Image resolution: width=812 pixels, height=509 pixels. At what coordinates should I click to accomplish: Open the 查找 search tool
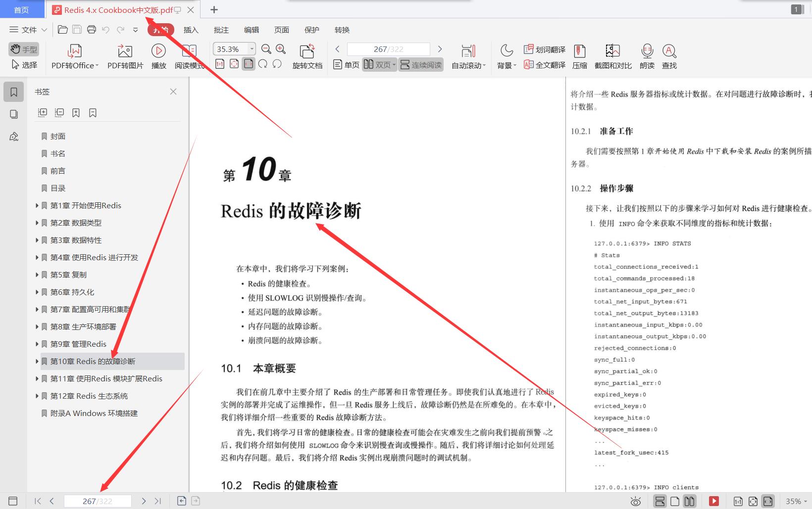coord(669,51)
